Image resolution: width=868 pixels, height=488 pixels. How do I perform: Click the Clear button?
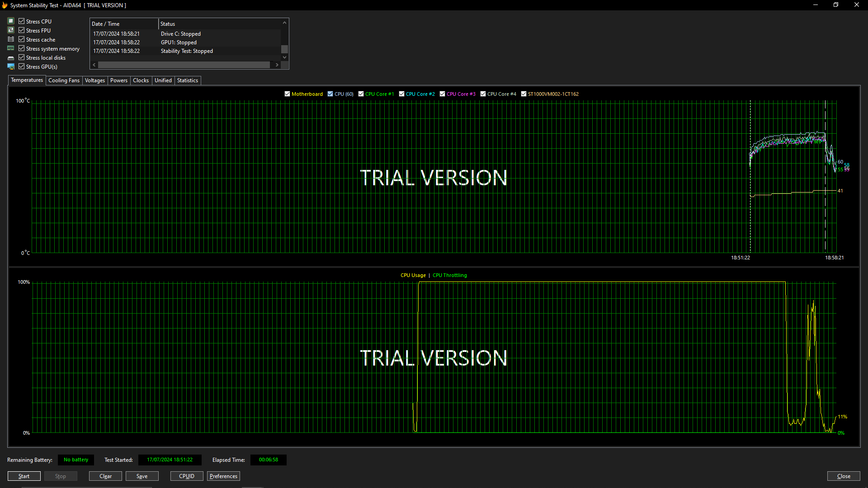point(105,476)
